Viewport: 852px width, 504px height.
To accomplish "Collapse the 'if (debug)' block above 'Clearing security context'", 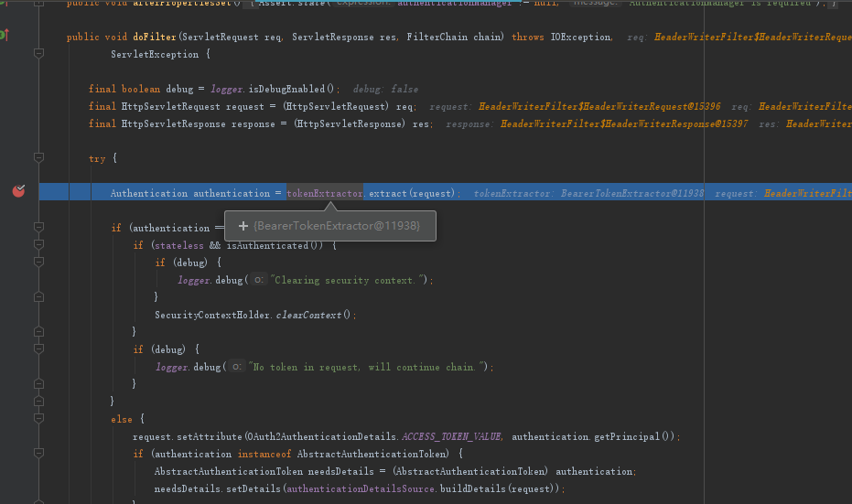I will point(38,262).
